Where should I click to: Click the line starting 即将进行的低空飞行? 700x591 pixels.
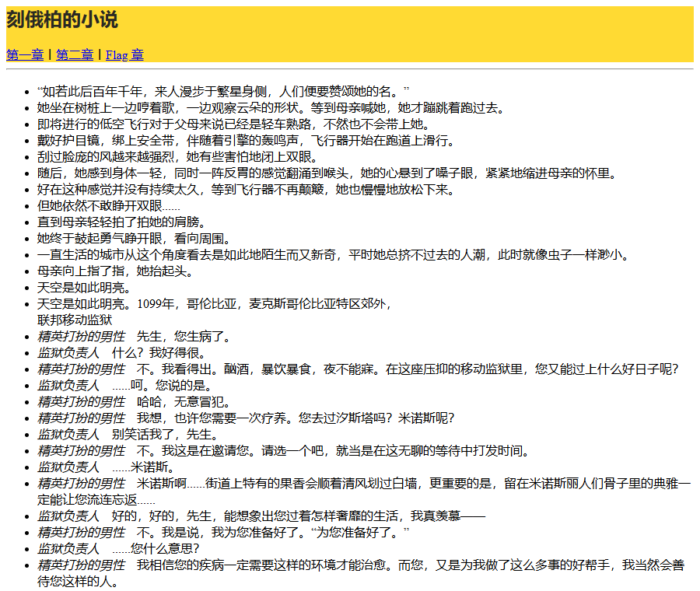tap(233, 124)
